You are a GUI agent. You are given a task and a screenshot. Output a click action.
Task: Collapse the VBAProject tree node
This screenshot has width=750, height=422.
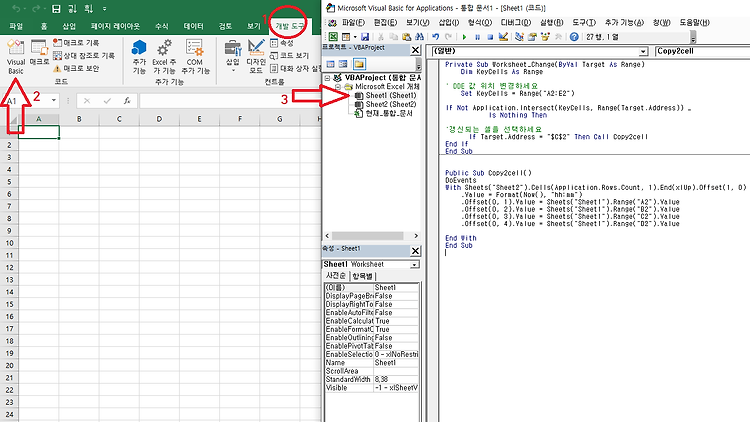point(328,78)
